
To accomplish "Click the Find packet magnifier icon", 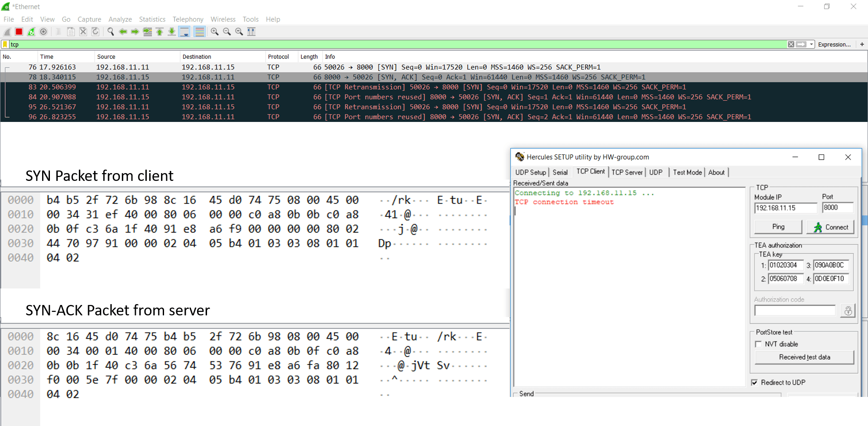I will [111, 32].
